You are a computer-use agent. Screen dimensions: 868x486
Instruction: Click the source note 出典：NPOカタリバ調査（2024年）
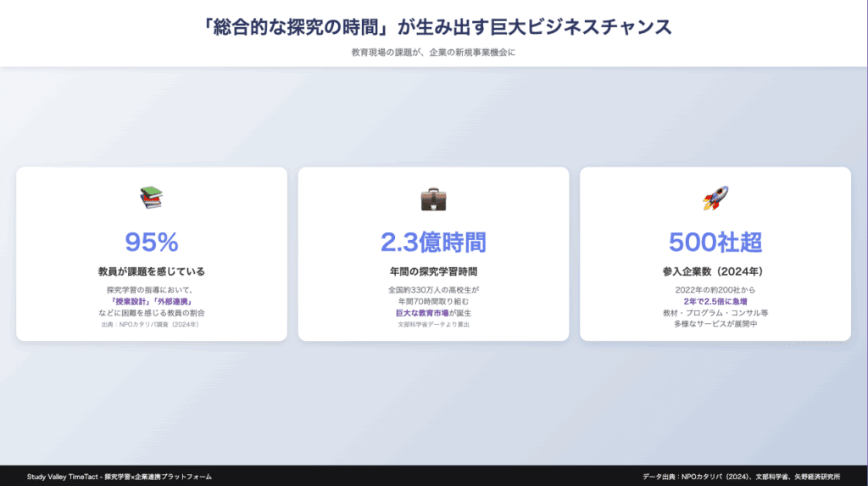tap(151, 325)
